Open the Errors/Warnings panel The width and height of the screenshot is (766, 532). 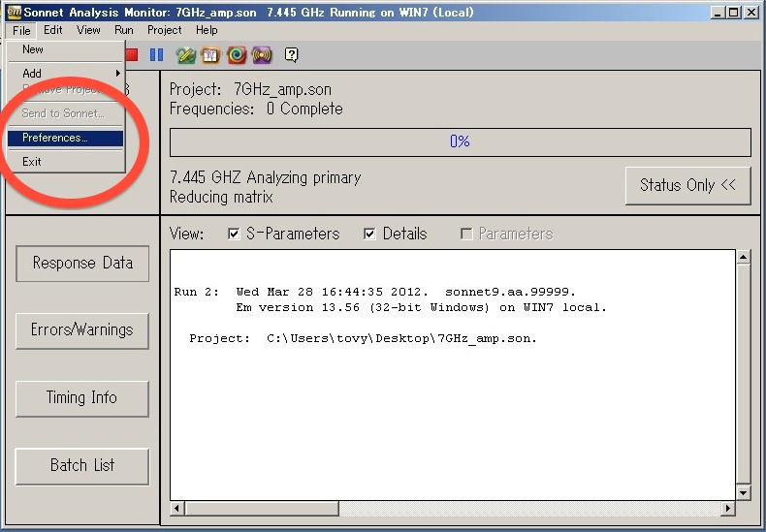point(82,330)
